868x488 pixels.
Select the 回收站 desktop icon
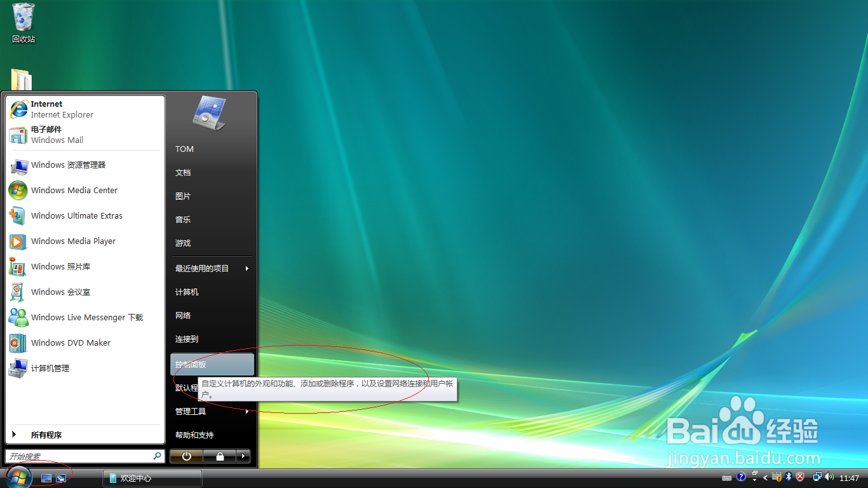(x=24, y=23)
